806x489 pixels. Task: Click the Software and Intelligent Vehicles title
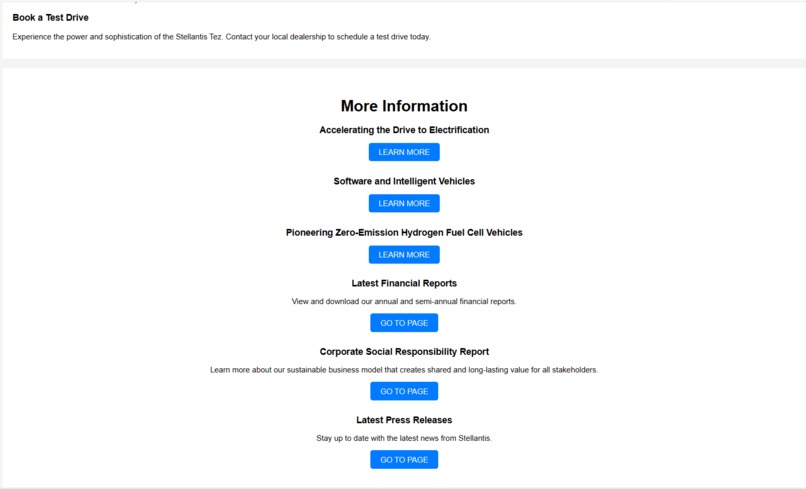pos(404,181)
